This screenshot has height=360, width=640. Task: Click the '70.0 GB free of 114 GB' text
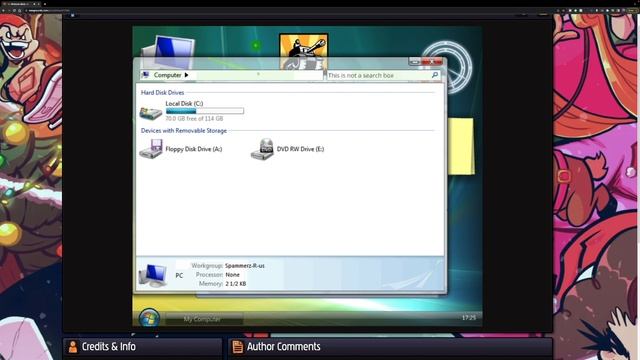[x=194, y=118]
